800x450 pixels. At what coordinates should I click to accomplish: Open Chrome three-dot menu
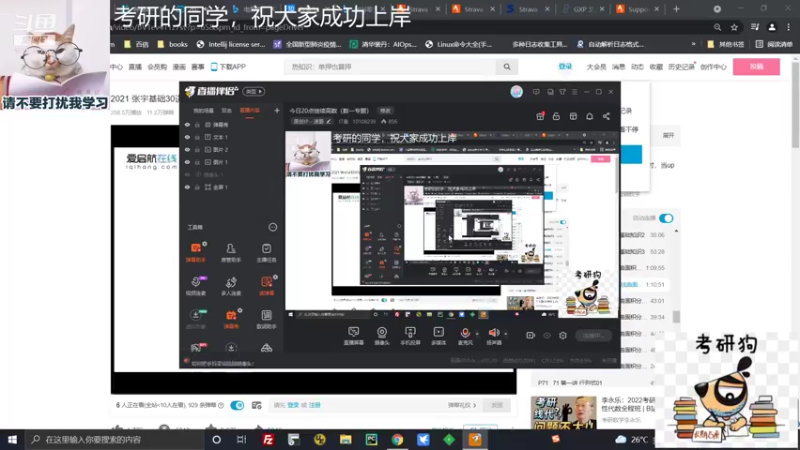click(x=789, y=27)
